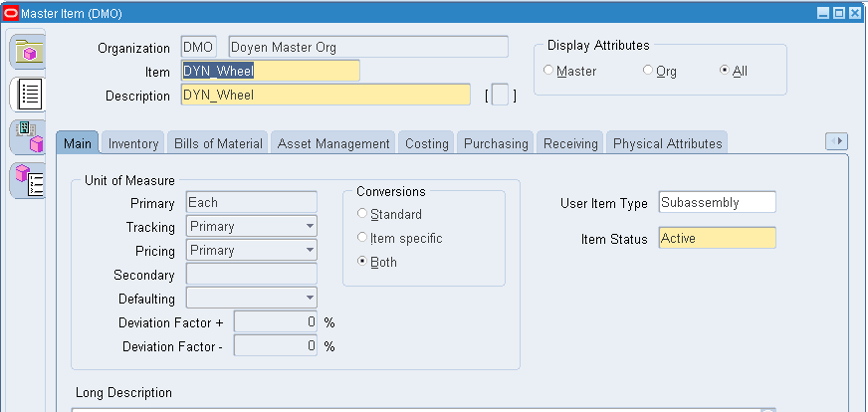Click the cube checklist sidebar icon
This screenshot has height=412, width=868.
(28, 181)
